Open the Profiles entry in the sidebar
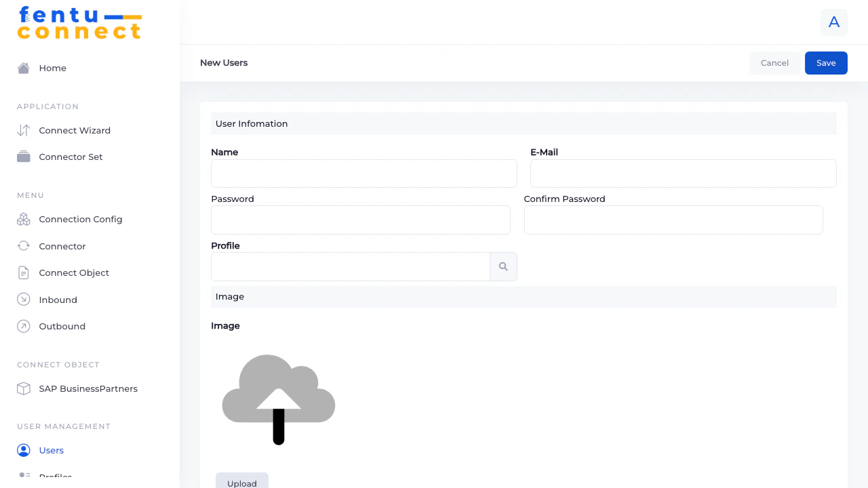868x488 pixels. tap(55, 476)
